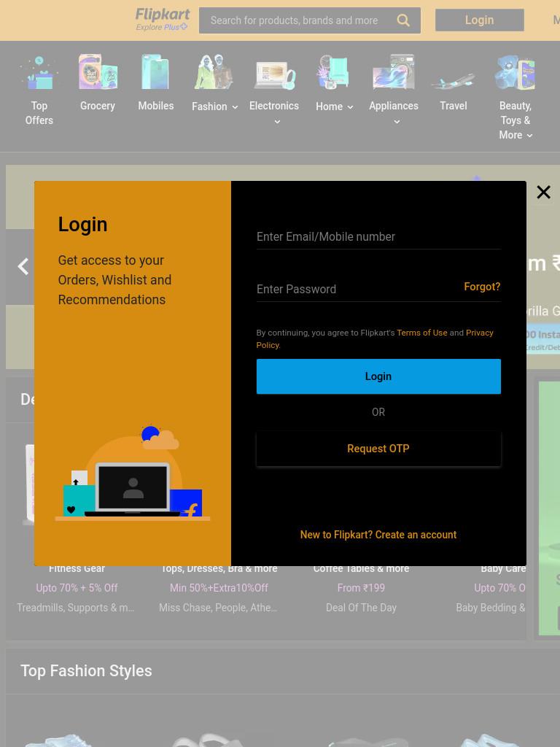Viewport: 560px width, 747px height.
Task: Click Miss Chase, People, Athe… text
Action: click(217, 608)
